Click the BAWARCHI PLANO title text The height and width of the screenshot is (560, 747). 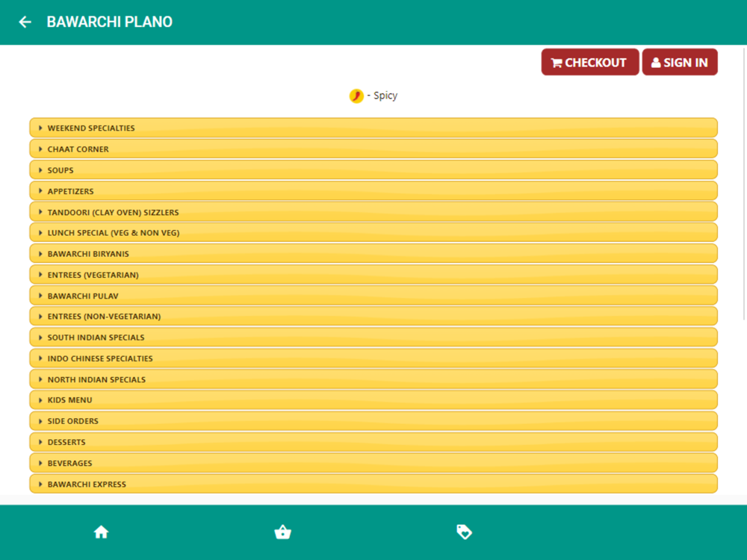[x=110, y=22]
